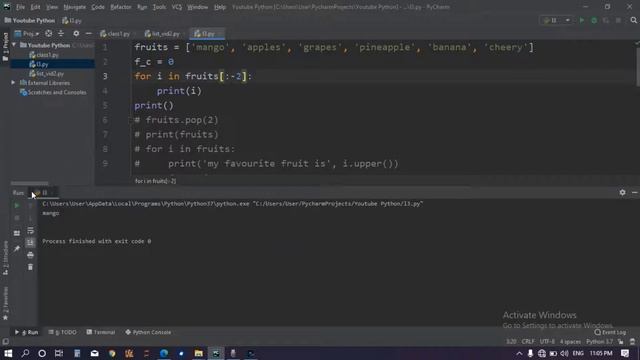The height and width of the screenshot is (360, 640).
Task: Expand External Libraries node
Action: pos(13,83)
